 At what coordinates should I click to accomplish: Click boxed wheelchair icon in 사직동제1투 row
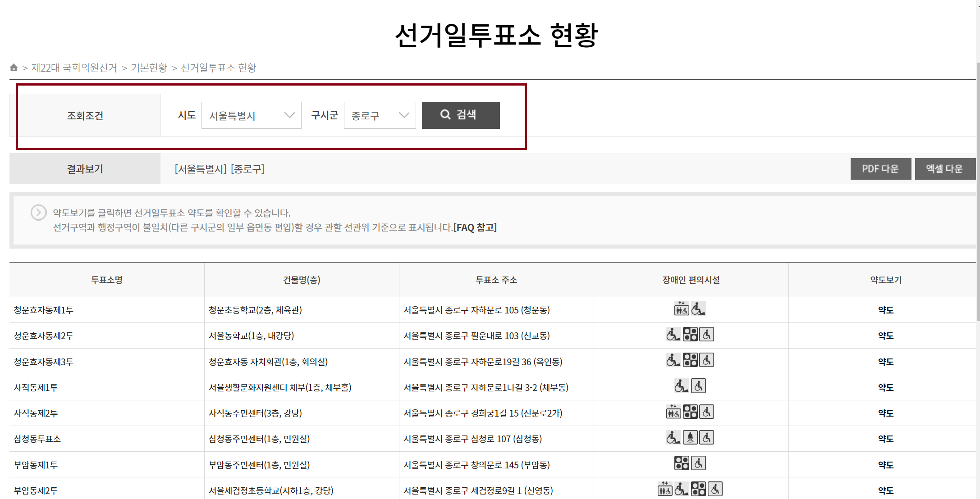click(699, 386)
